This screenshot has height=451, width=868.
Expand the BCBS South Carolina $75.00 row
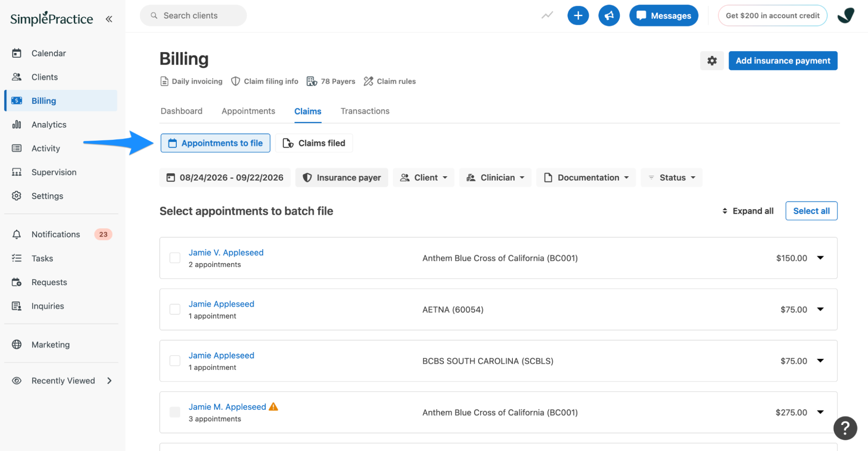point(820,361)
